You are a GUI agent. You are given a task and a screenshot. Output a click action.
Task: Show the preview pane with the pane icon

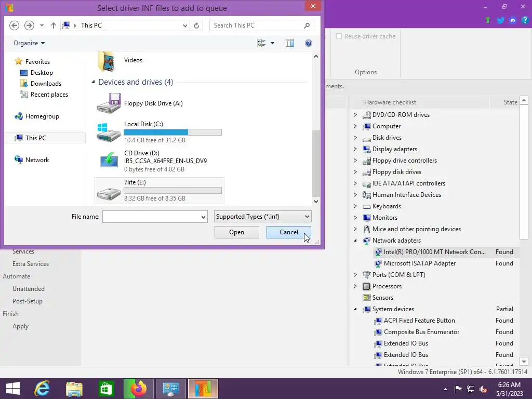click(x=290, y=43)
